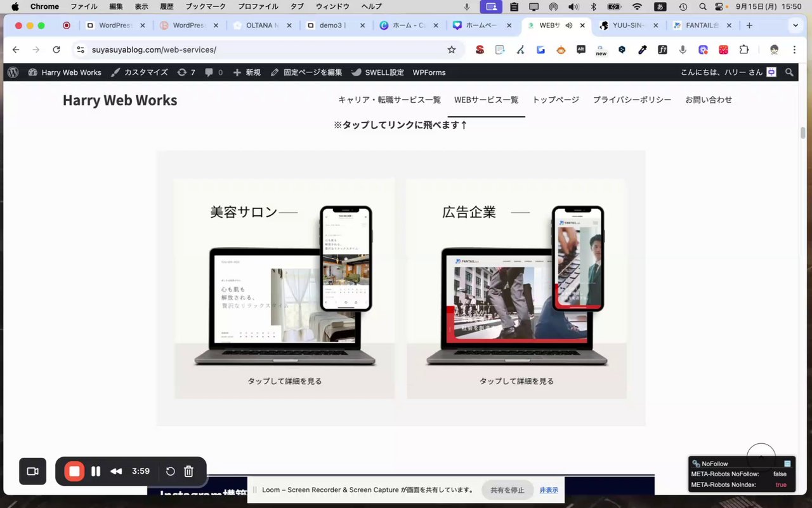View site information icon in address bar

[x=81, y=50]
